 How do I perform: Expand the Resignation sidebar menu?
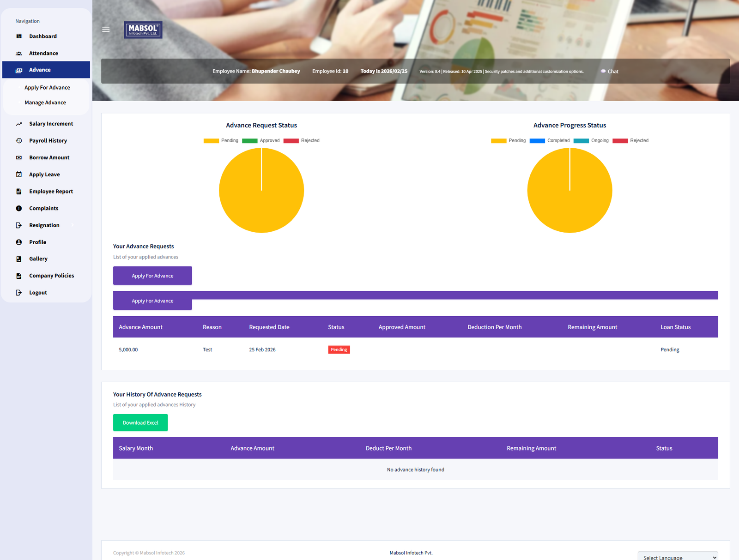[x=44, y=225]
